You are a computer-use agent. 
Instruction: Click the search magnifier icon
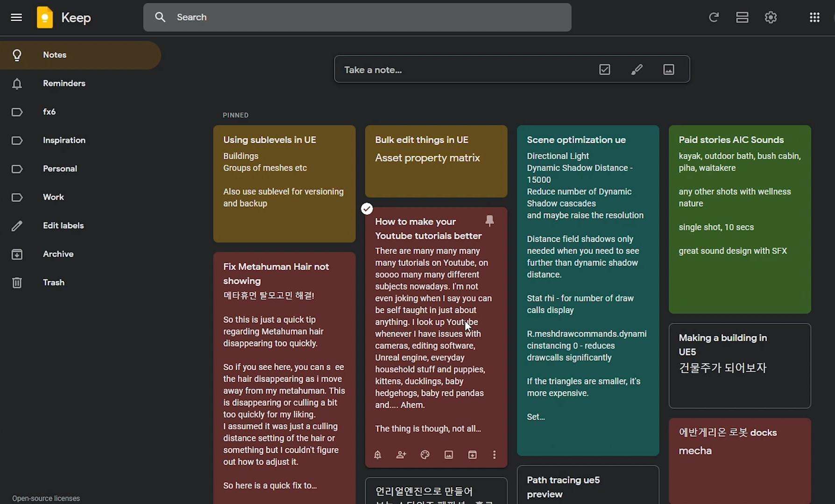(x=160, y=17)
